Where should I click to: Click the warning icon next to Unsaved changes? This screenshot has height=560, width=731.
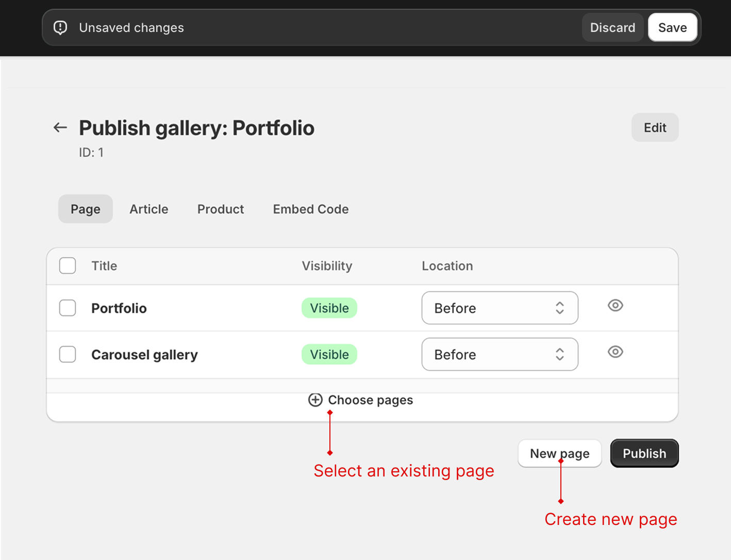[60, 27]
